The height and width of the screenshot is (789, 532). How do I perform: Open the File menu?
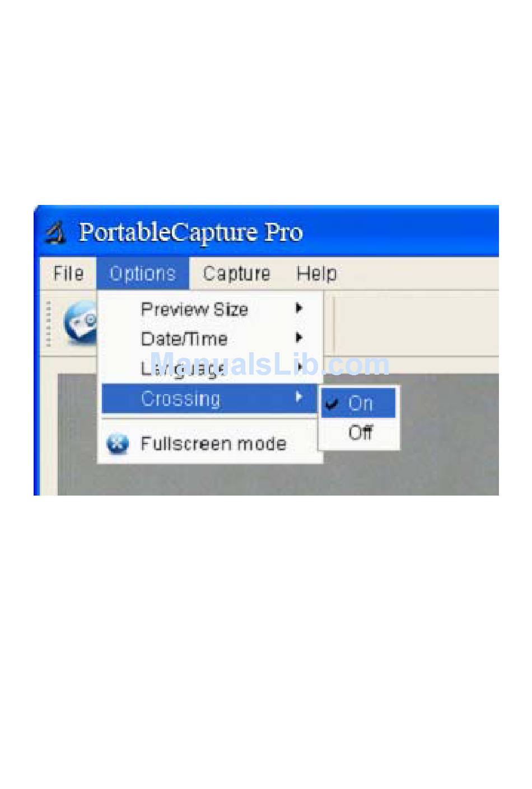(68, 274)
